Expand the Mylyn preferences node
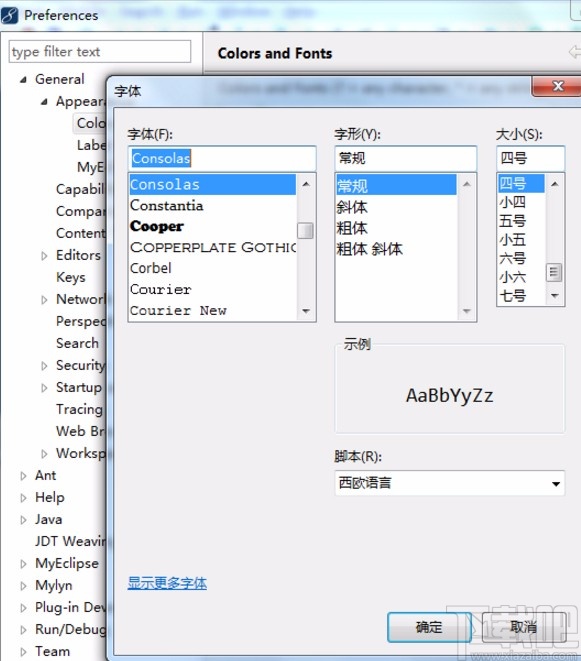581x661 pixels. point(23,586)
